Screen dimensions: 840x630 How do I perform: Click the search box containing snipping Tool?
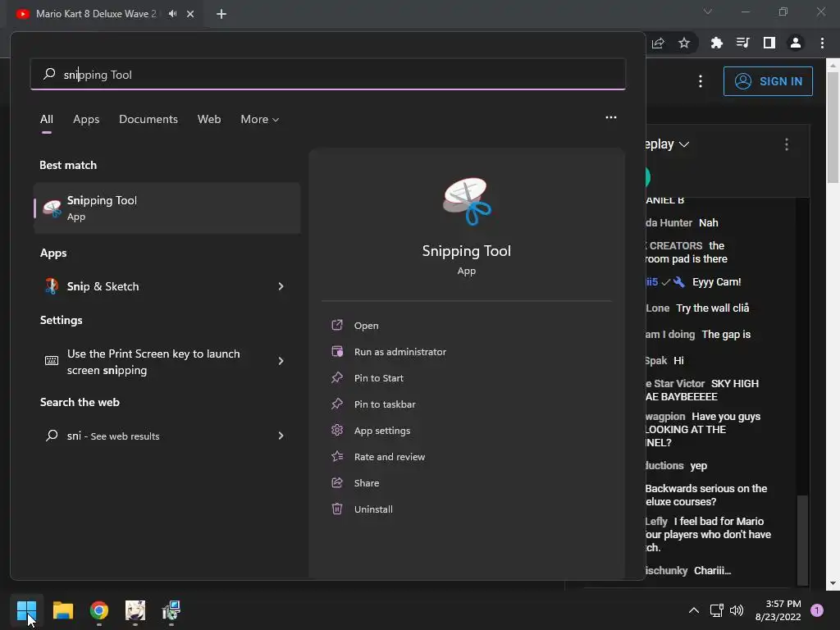[328, 75]
